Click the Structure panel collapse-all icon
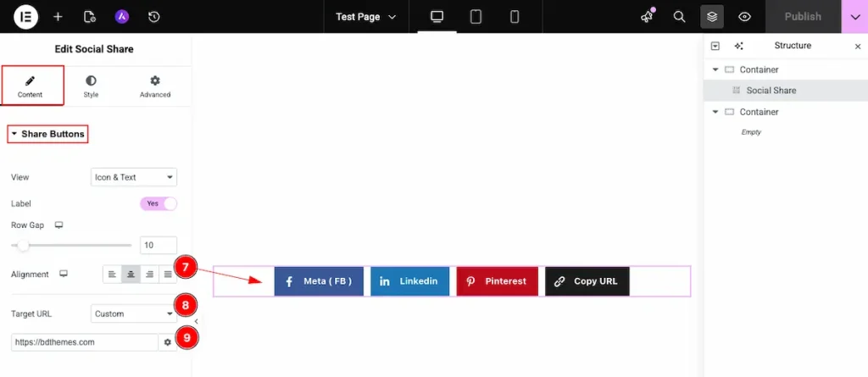Image resolution: width=868 pixels, height=377 pixels. click(x=715, y=46)
